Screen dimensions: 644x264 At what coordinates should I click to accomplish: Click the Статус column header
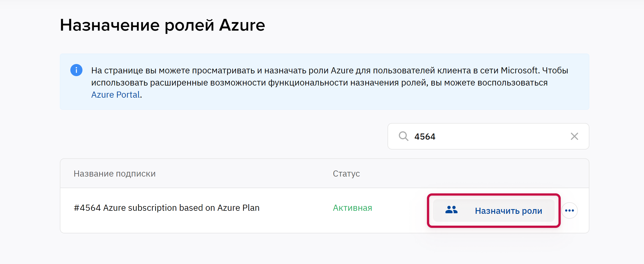[x=346, y=174]
